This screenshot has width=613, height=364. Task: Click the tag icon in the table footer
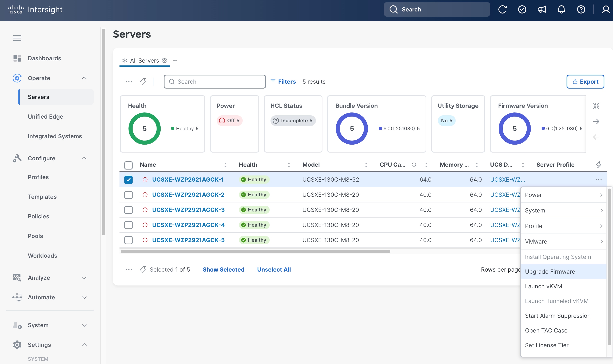tap(143, 270)
